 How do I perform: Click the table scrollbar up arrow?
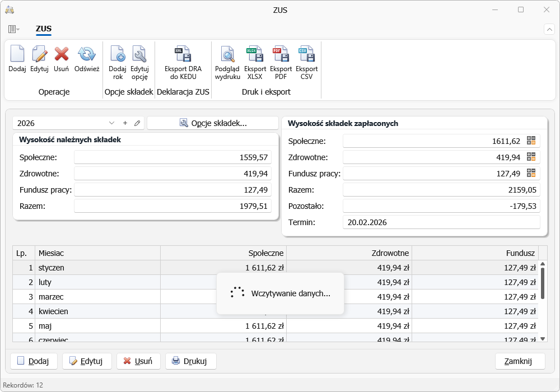pos(543,264)
